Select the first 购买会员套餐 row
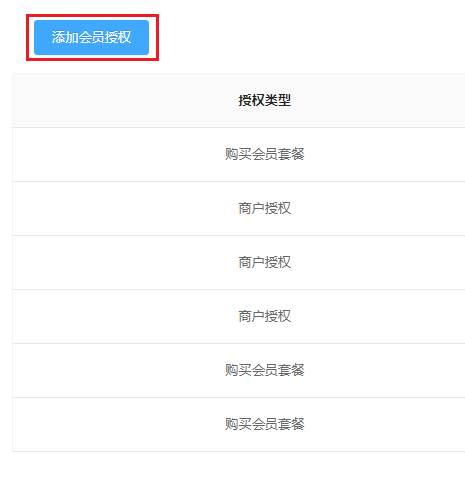Image resolution: width=465 pixels, height=489 pixels. pos(239,154)
